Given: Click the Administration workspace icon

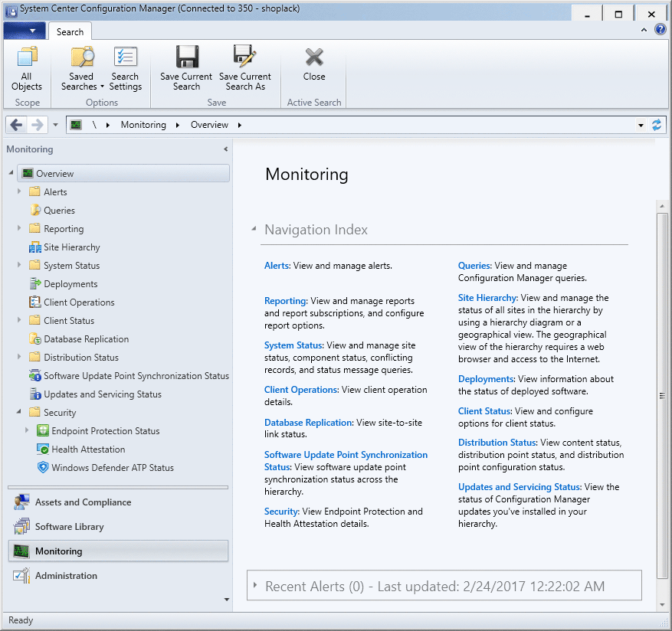Looking at the screenshot, I should (x=21, y=575).
